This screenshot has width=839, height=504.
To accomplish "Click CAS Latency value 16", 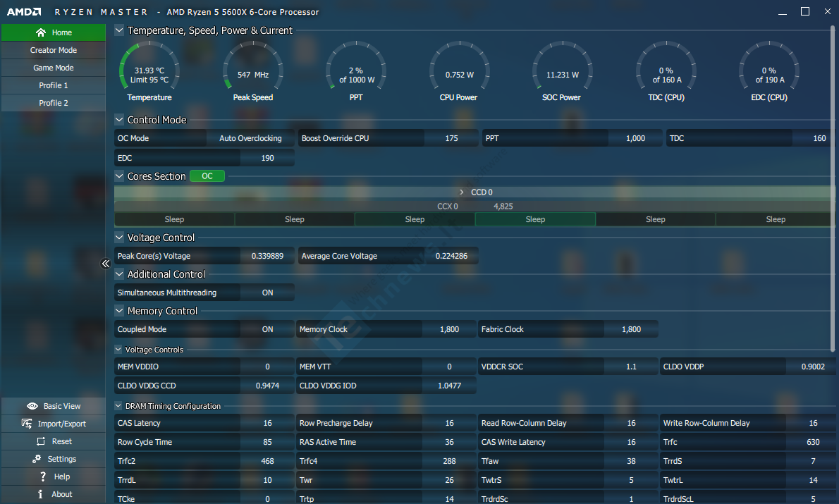I will (267, 423).
